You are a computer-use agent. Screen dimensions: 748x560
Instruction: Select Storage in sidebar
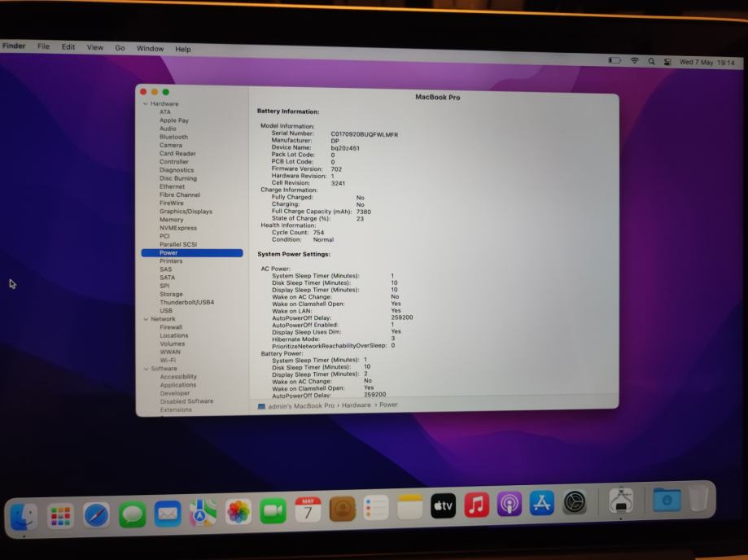[171, 294]
